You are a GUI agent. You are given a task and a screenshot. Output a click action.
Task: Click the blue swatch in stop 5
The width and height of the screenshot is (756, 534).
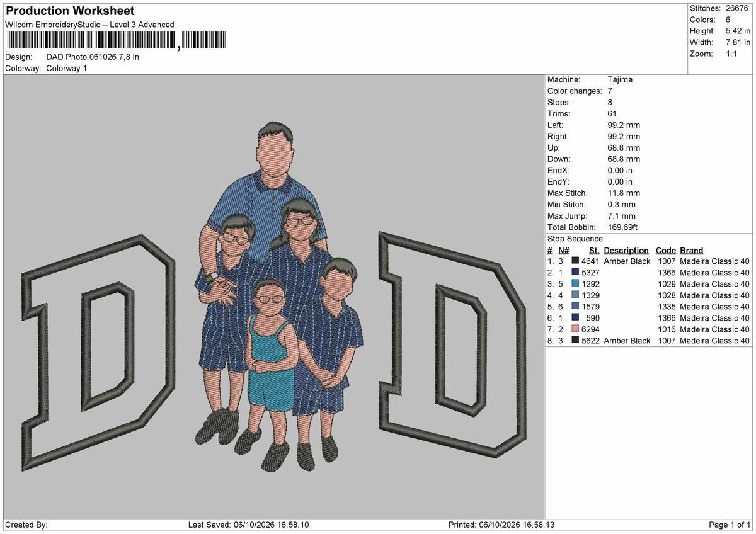click(x=575, y=307)
